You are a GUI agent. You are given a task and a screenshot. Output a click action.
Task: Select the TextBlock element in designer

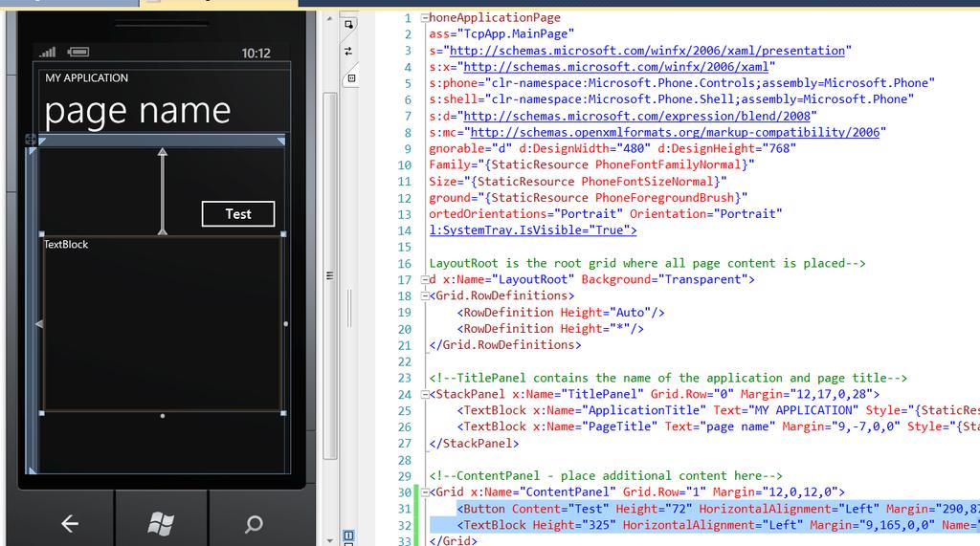(163, 323)
